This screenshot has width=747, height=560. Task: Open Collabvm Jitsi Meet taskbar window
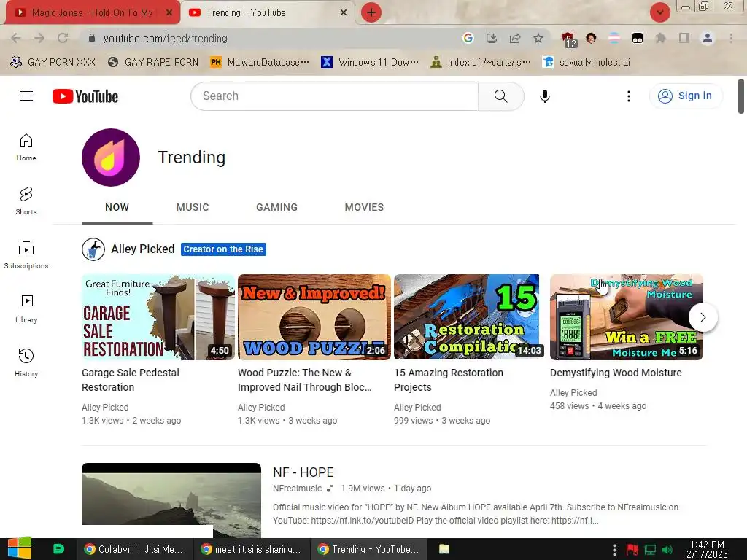point(134,549)
